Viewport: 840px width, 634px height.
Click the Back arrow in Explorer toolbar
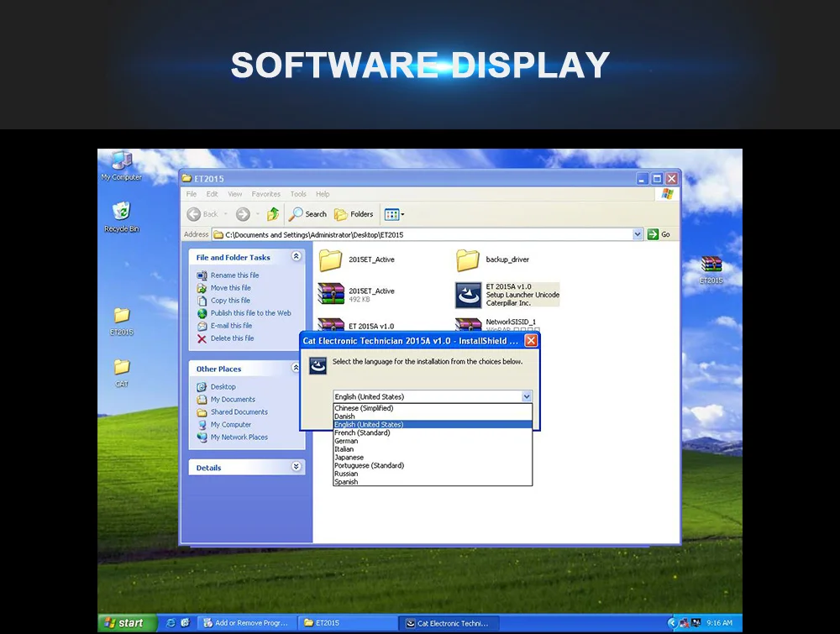pyautogui.click(x=203, y=214)
